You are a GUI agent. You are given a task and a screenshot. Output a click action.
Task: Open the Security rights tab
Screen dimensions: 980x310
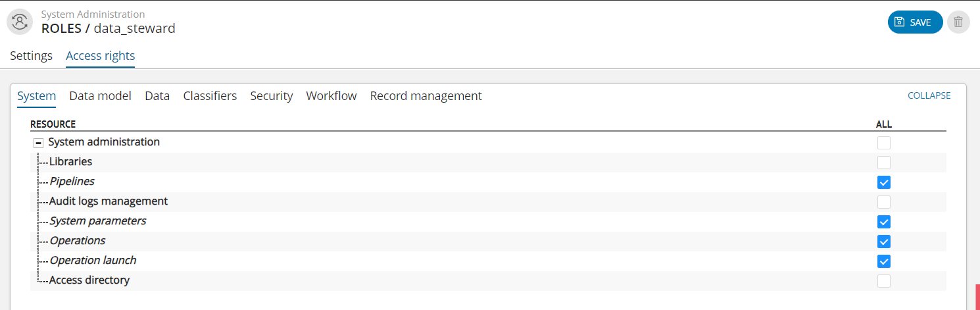(272, 96)
